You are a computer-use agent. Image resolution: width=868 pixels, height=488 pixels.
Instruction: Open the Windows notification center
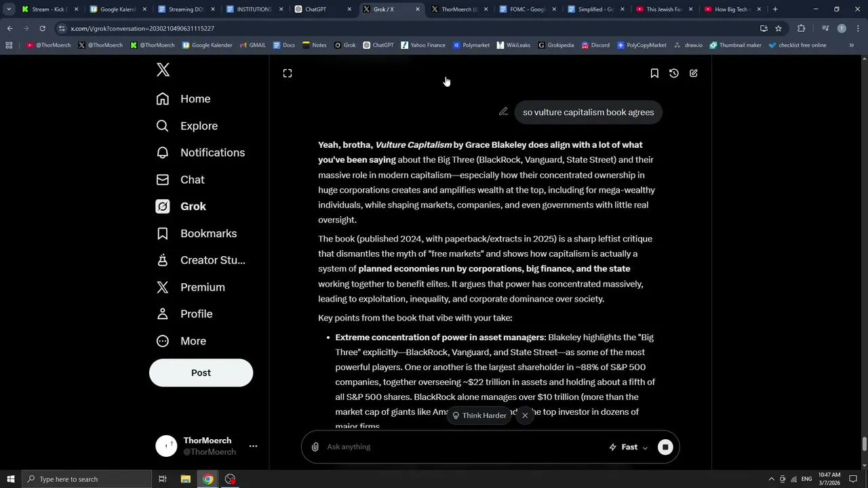[x=853, y=479]
